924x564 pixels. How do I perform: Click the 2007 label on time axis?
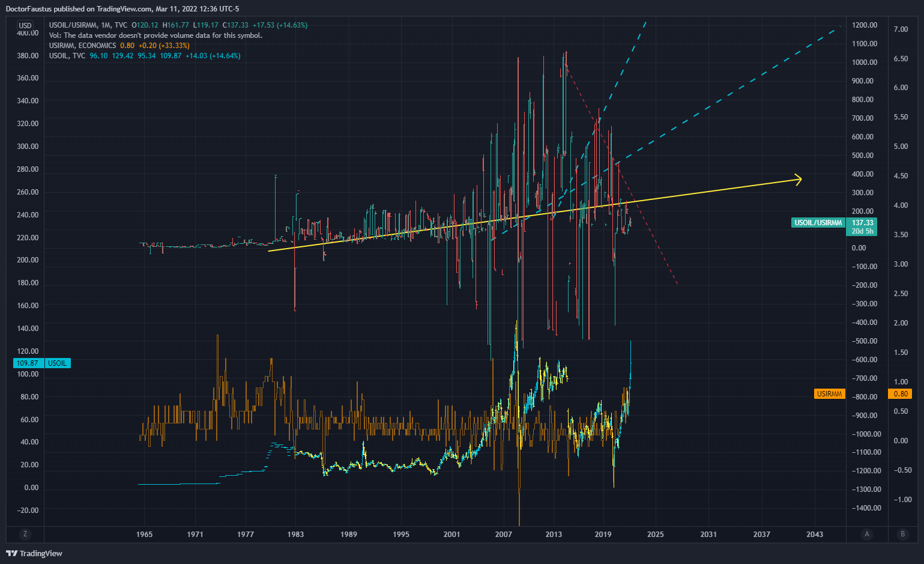(503, 534)
